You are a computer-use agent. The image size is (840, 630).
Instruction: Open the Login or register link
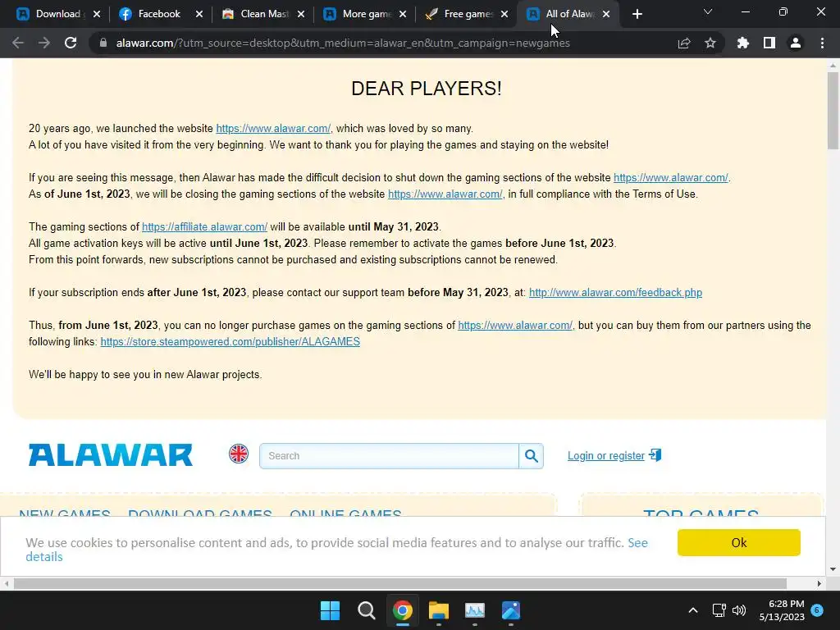[606, 456]
